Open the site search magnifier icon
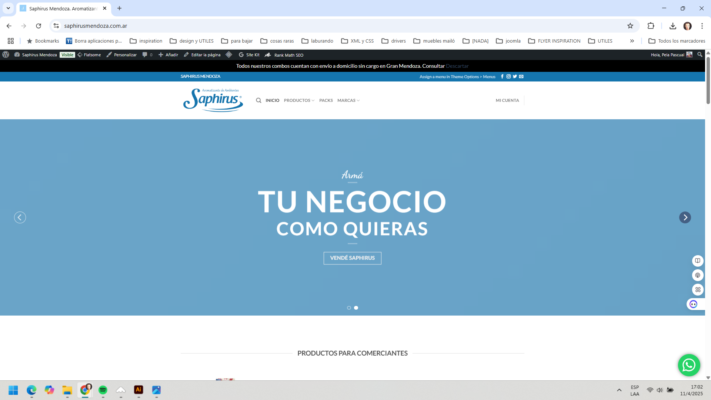This screenshot has width=711, height=400. pos(258,100)
